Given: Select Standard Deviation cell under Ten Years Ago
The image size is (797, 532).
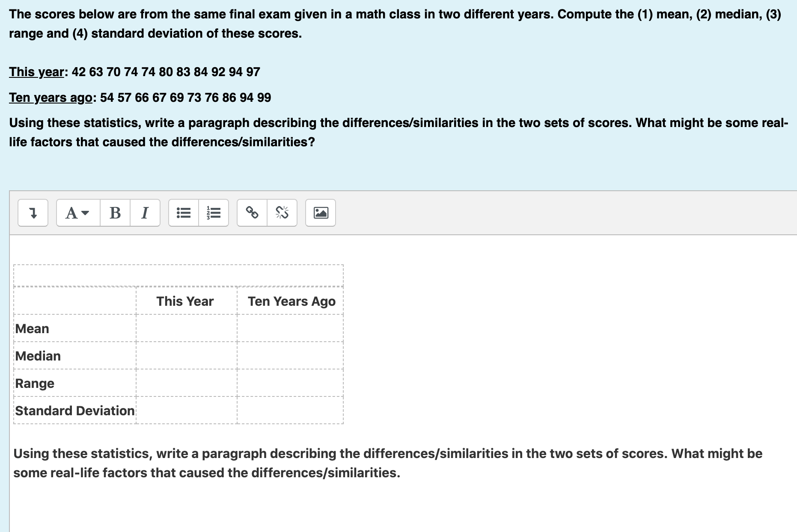Looking at the screenshot, I should [290, 411].
